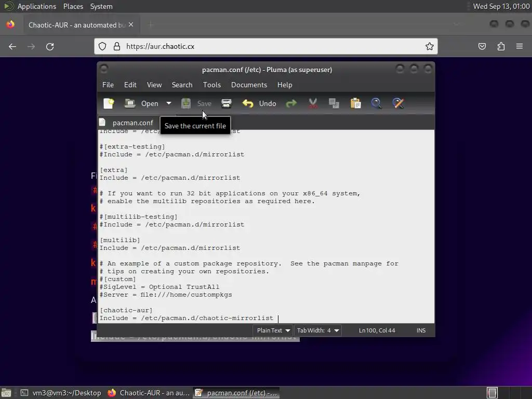
Task: Click the #[multilib-testing] line
Action: pyautogui.click(x=138, y=217)
